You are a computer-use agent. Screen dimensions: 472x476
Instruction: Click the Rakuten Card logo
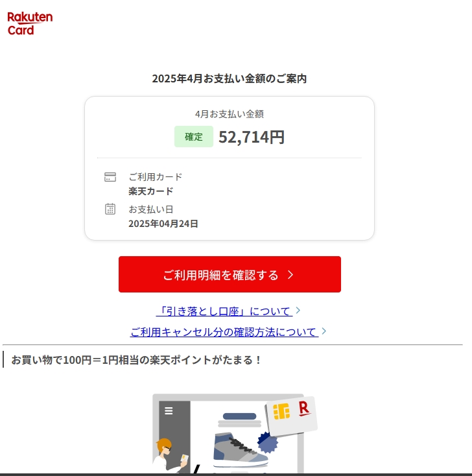click(30, 23)
